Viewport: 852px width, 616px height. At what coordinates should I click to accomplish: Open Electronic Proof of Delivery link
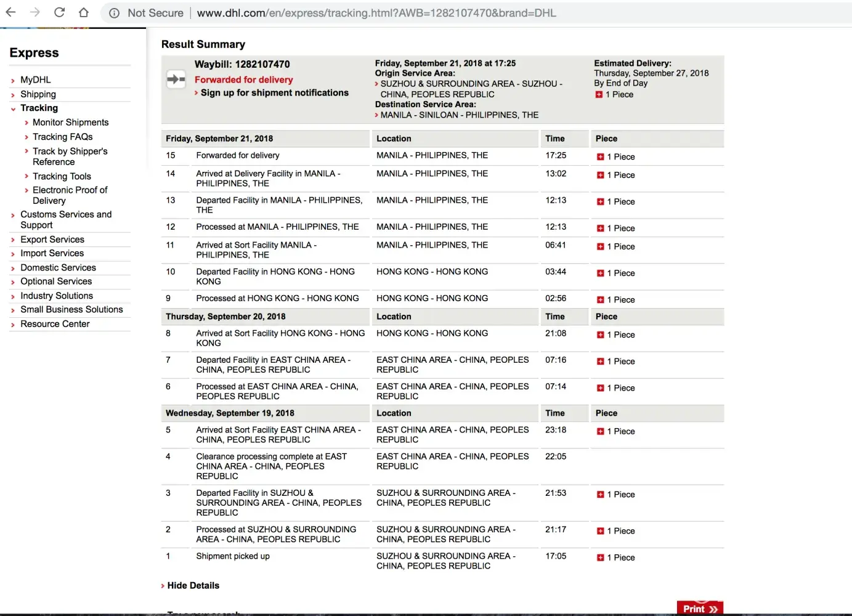(70, 195)
